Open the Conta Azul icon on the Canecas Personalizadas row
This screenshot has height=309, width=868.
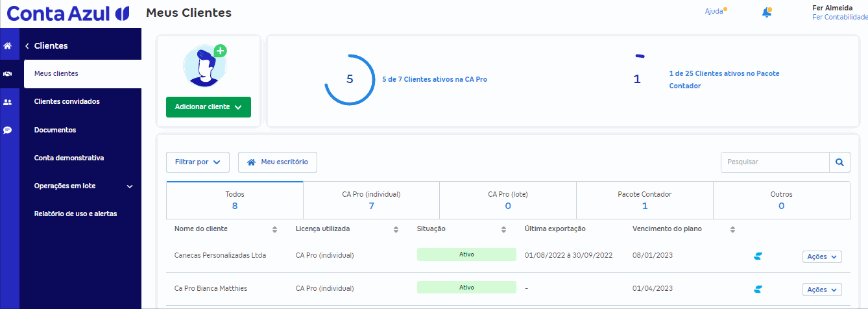point(758,256)
